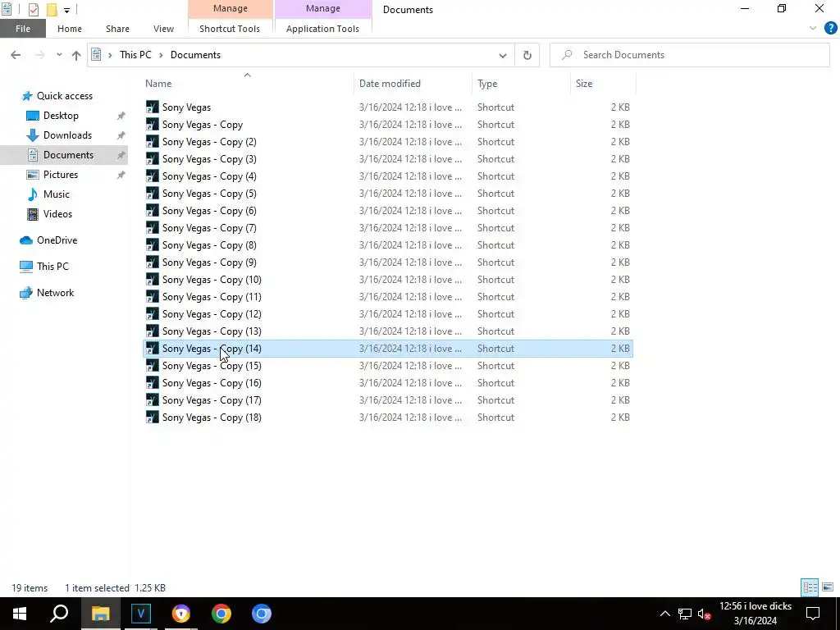Click the file name Sony Vegas - Copy (16)
The width and height of the screenshot is (840, 630).
pyautogui.click(x=212, y=383)
